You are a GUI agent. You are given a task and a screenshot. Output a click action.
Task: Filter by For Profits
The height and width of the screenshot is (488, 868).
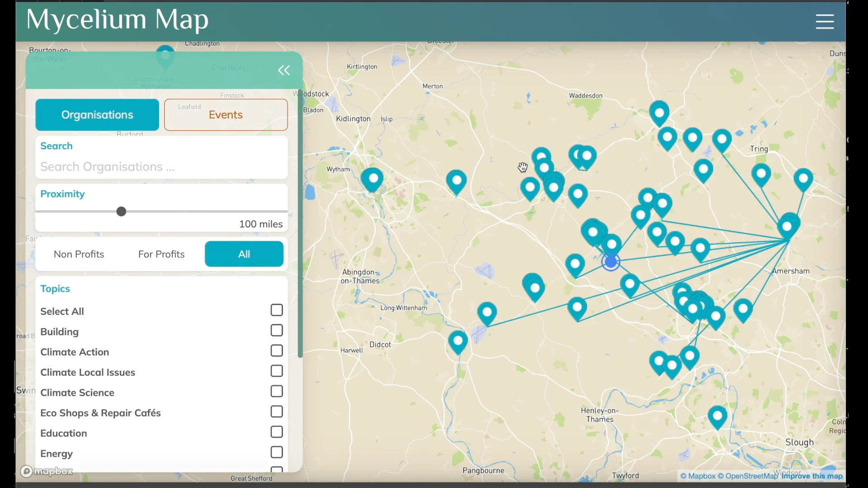tap(161, 254)
